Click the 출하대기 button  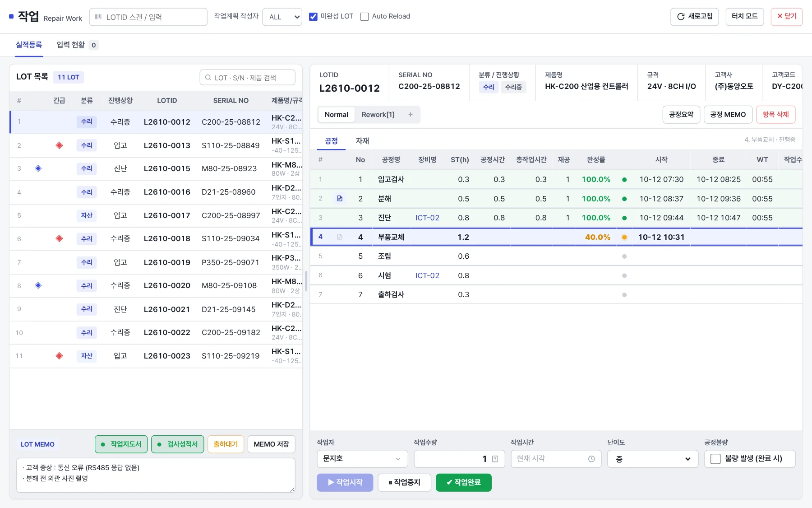point(226,444)
